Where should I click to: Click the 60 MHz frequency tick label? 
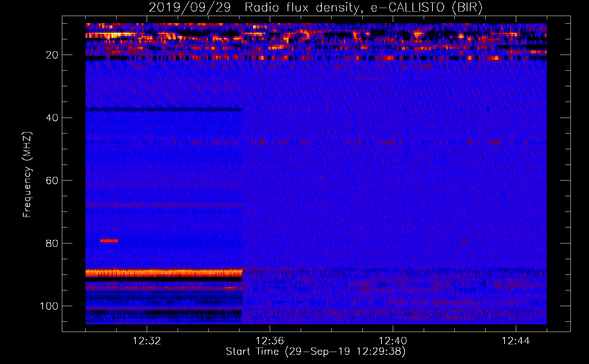click(52, 181)
